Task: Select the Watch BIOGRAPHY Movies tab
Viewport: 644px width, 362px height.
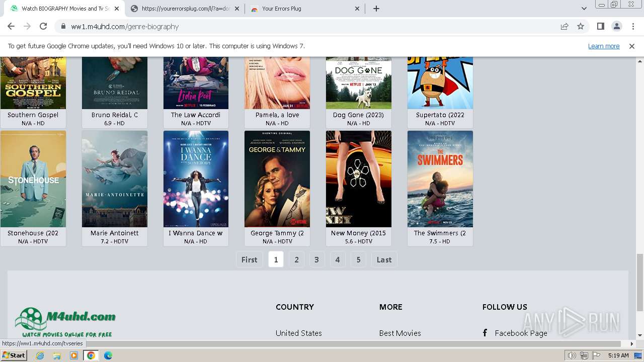Action: pos(64,9)
